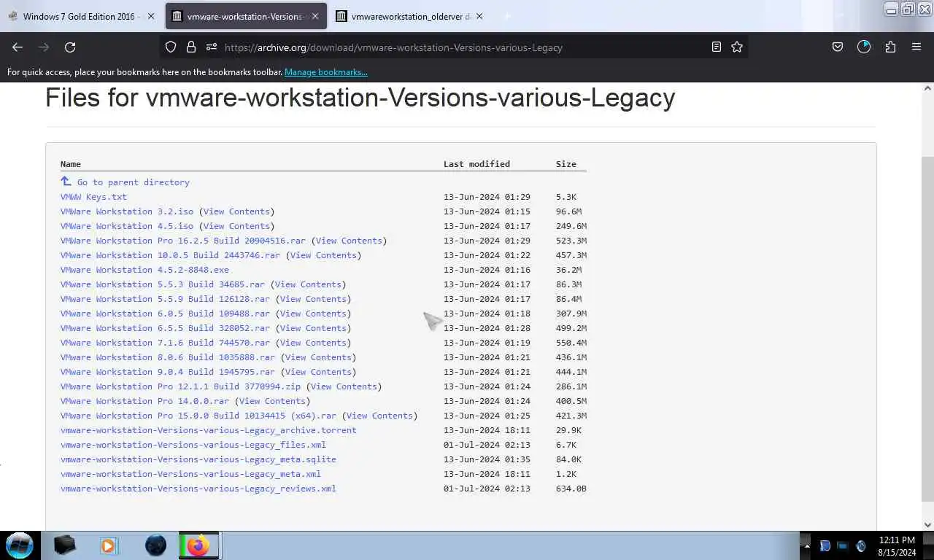The width and height of the screenshot is (934, 560).
Task: Click the scrollbar down arrow
Action: tap(927, 524)
